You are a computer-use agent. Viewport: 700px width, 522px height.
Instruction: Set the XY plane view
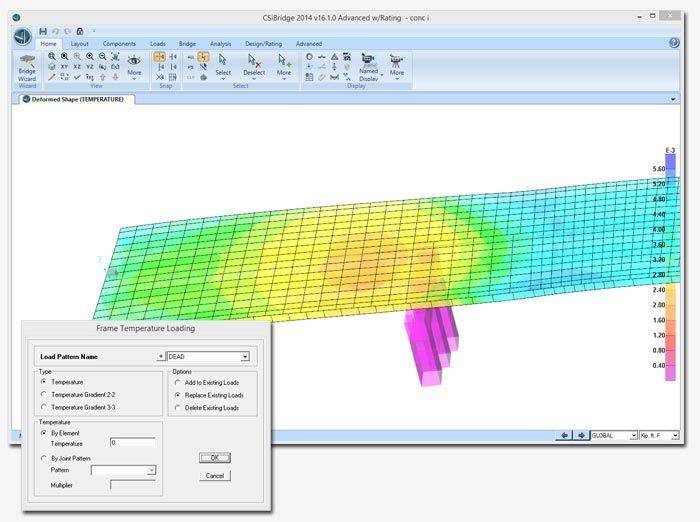[64, 67]
